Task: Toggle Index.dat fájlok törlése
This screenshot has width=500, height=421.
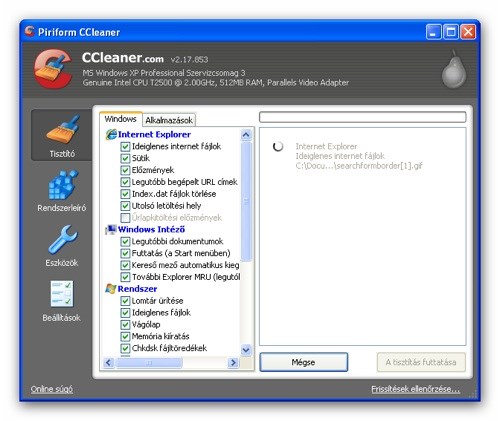Action: pos(125,194)
